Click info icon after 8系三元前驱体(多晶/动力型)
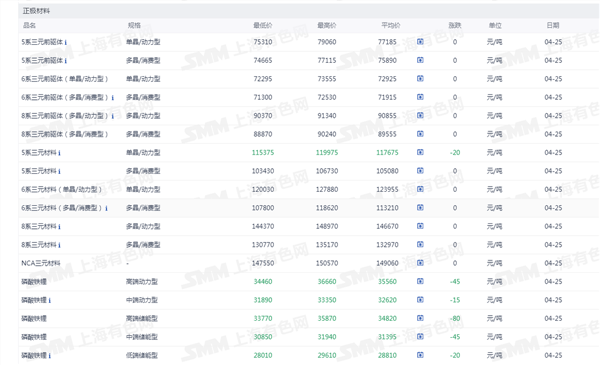The height and width of the screenshot is (365, 600). [x=112, y=116]
